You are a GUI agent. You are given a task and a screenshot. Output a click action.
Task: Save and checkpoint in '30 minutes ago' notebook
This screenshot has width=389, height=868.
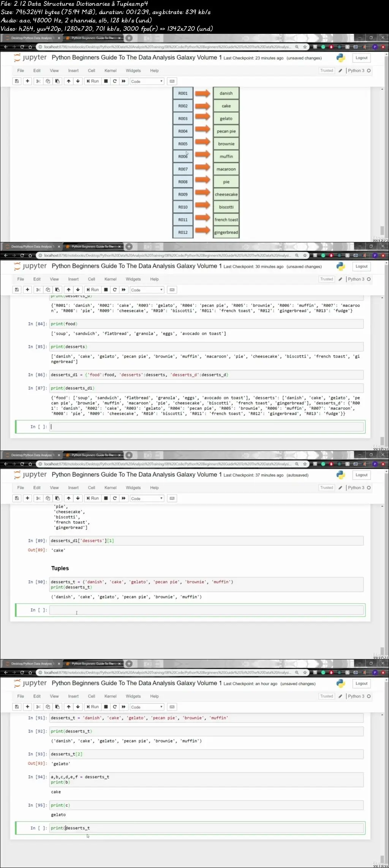[x=17, y=289]
